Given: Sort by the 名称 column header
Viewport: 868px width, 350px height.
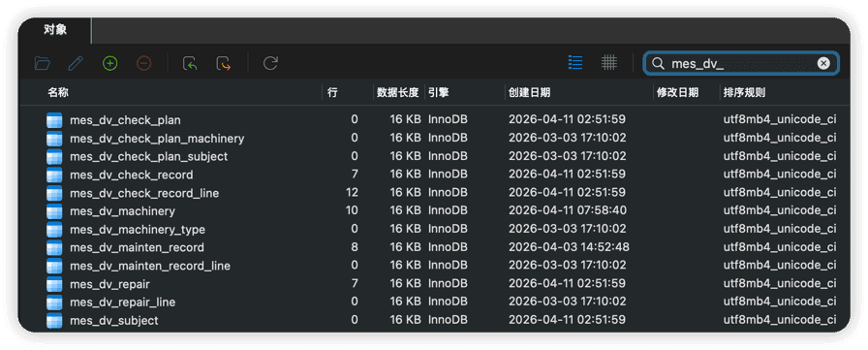Looking at the screenshot, I should [58, 92].
